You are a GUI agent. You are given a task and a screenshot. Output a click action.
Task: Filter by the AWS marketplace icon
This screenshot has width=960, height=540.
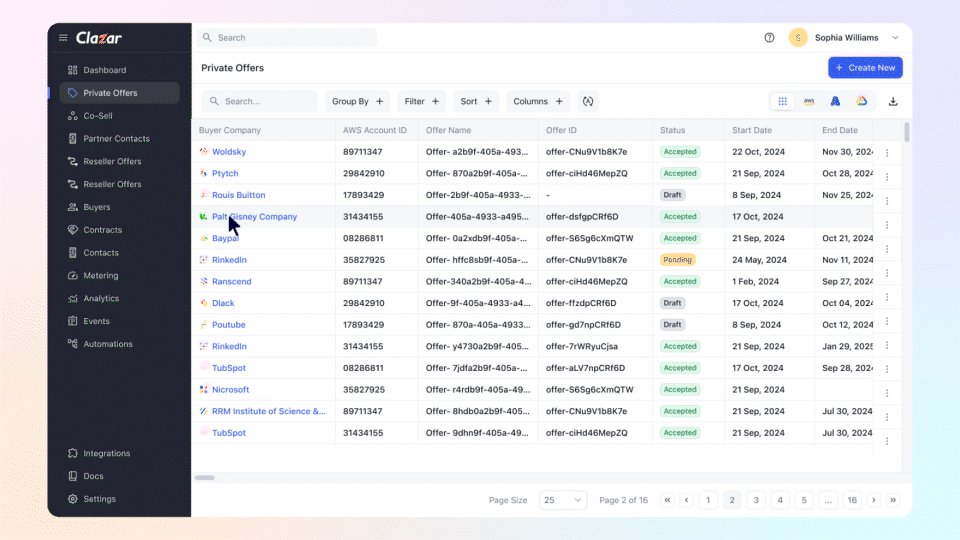pos(809,102)
